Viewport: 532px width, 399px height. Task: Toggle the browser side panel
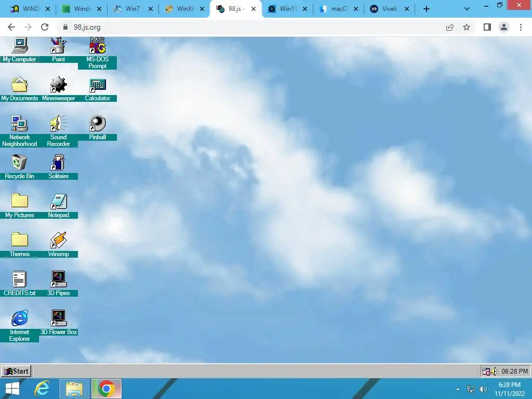tap(487, 27)
